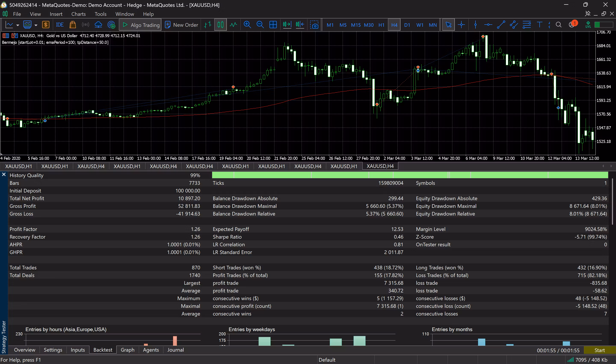Switch chart to bar chart mode
This screenshot has height=364, width=616.
pos(208,25)
